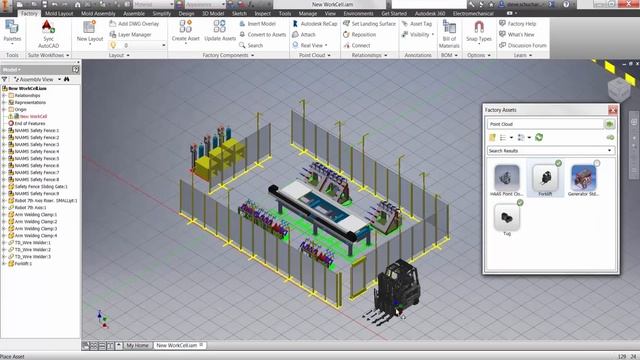Screen dimensions: 640x360
Task: Click Convert to Assets
Action: coord(262,35)
